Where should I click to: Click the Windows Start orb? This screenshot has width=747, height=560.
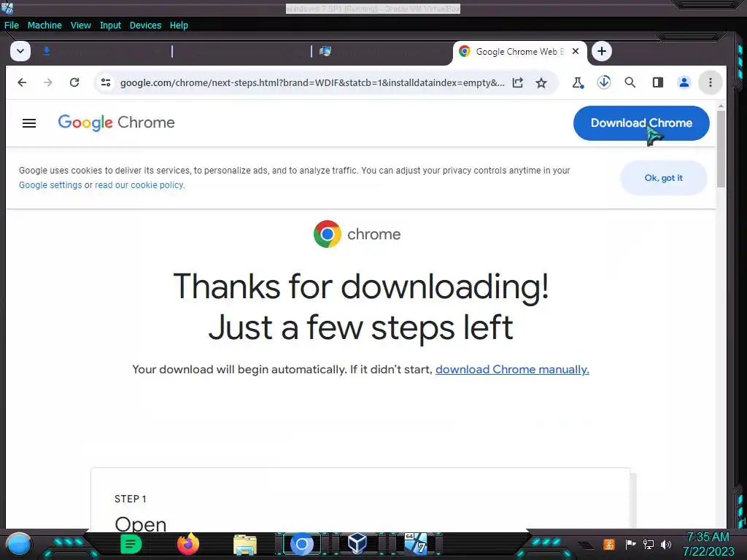click(x=18, y=544)
